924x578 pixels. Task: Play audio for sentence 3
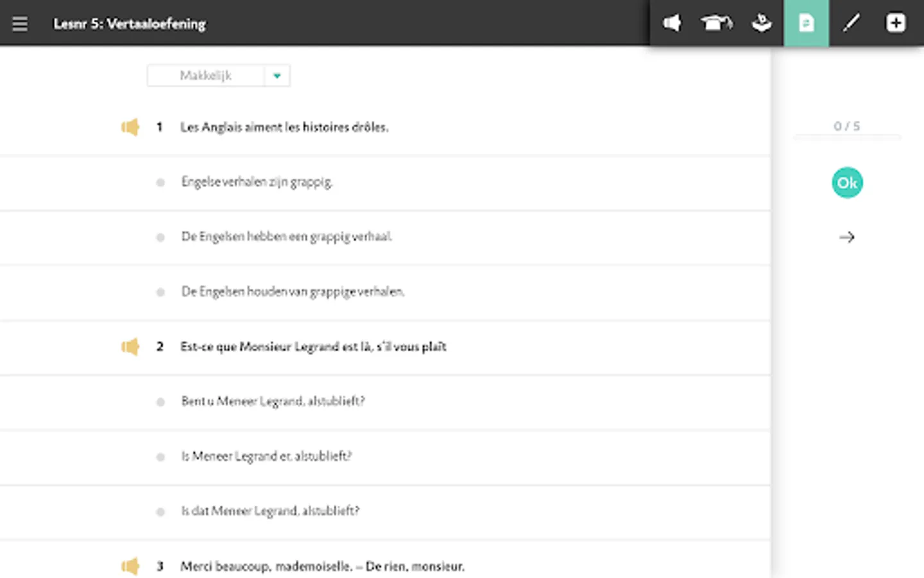coord(130,566)
